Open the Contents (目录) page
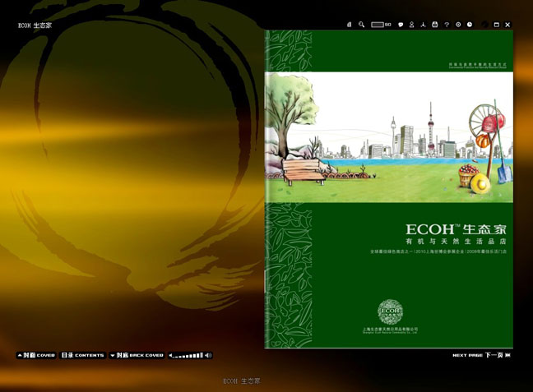The width and height of the screenshot is (533, 392). click(x=82, y=355)
